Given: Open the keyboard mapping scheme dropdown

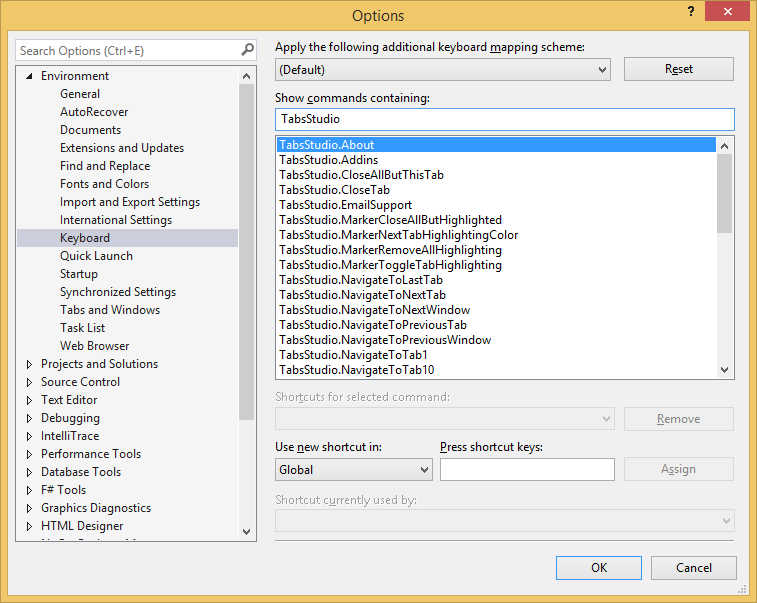Looking at the screenshot, I should pyautogui.click(x=443, y=70).
